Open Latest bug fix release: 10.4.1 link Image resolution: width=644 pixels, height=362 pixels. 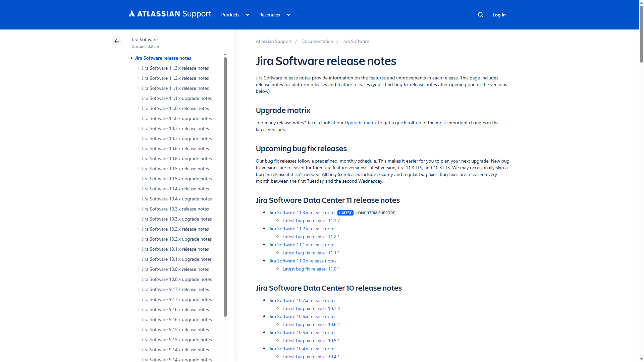point(311,357)
